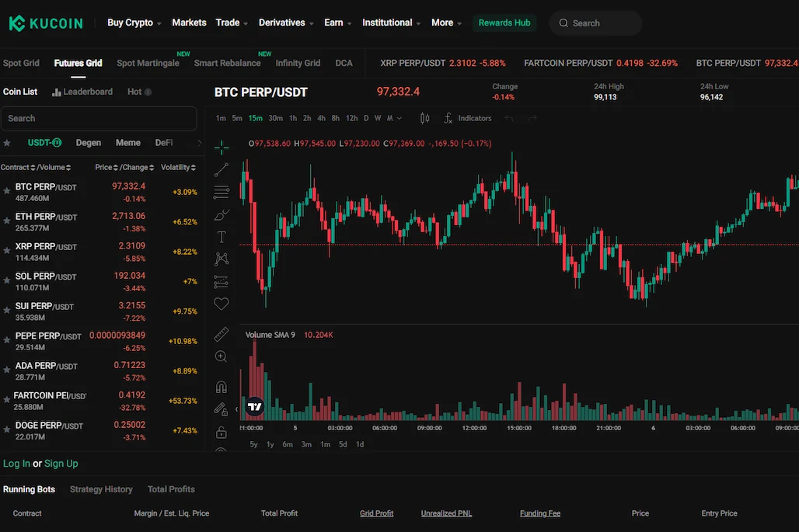Star the BTC PERP/USDT contract
Viewport: 799px width, 532px height.
(7, 191)
